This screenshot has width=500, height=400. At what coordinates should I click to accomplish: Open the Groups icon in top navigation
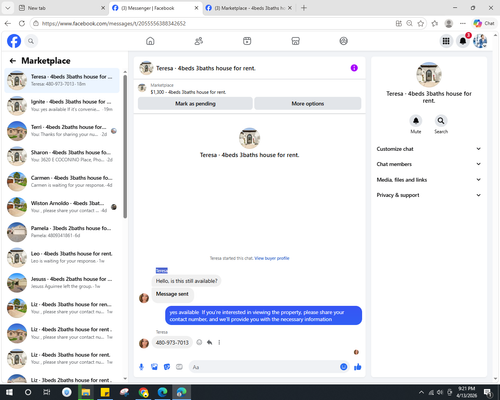tap(344, 41)
